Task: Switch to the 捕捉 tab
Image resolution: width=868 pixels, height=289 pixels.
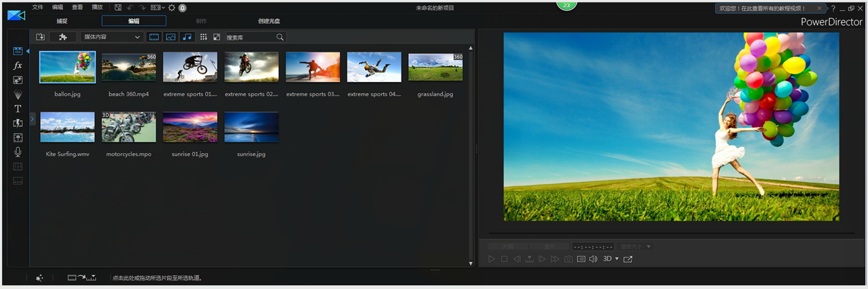Action: [62, 21]
